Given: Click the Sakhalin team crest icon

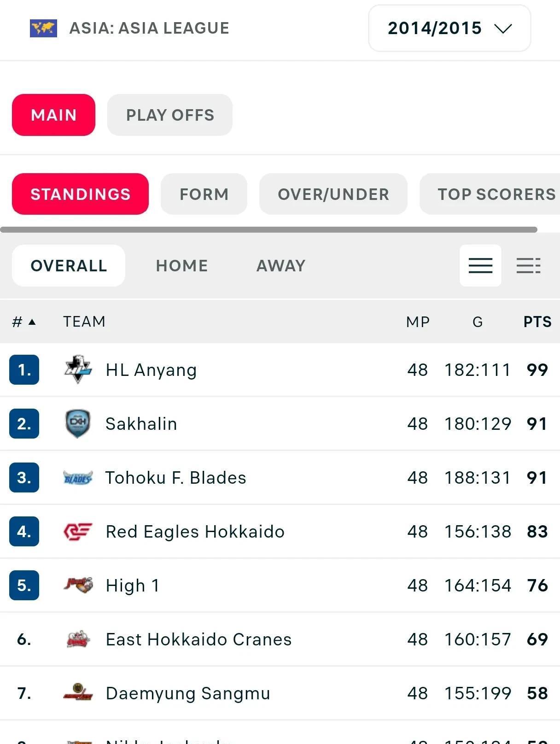Looking at the screenshot, I should tap(78, 423).
